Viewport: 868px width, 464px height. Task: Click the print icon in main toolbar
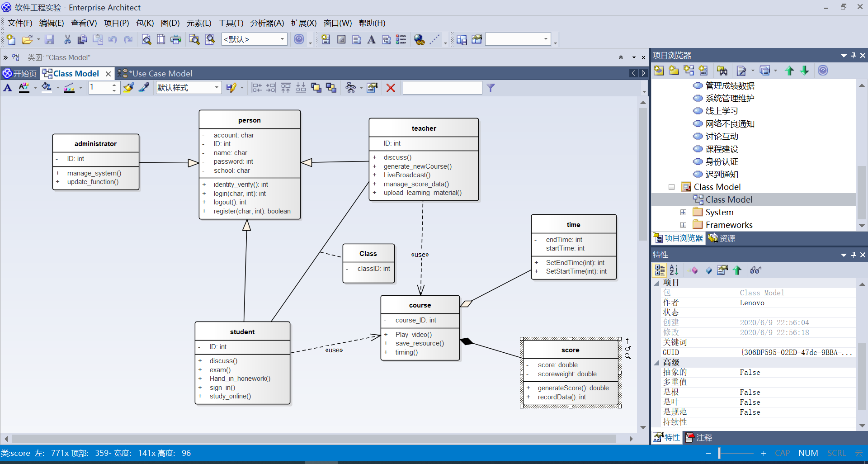[x=175, y=40]
